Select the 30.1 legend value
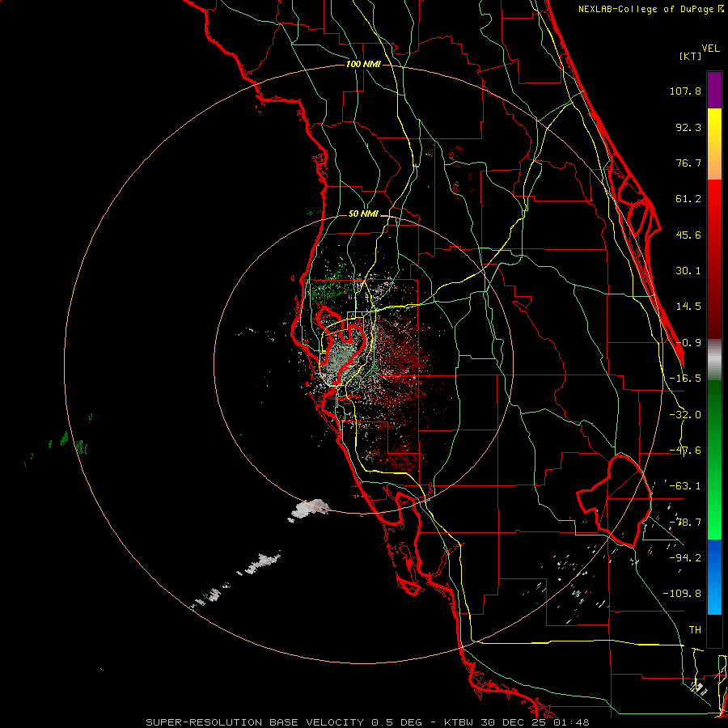This screenshot has width=728, height=728. coord(688,271)
